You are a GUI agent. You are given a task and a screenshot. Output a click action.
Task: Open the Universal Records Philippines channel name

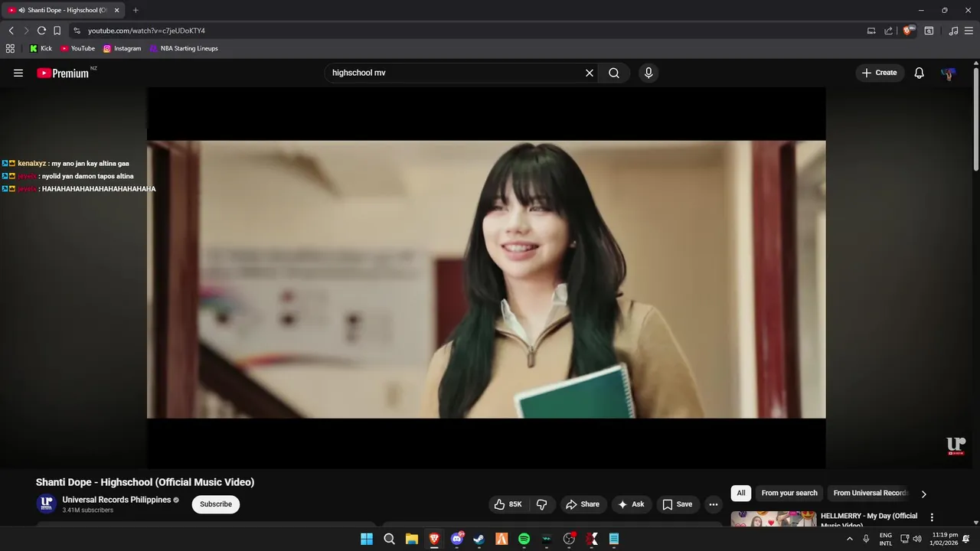pyautogui.click(x=116, y=500)
